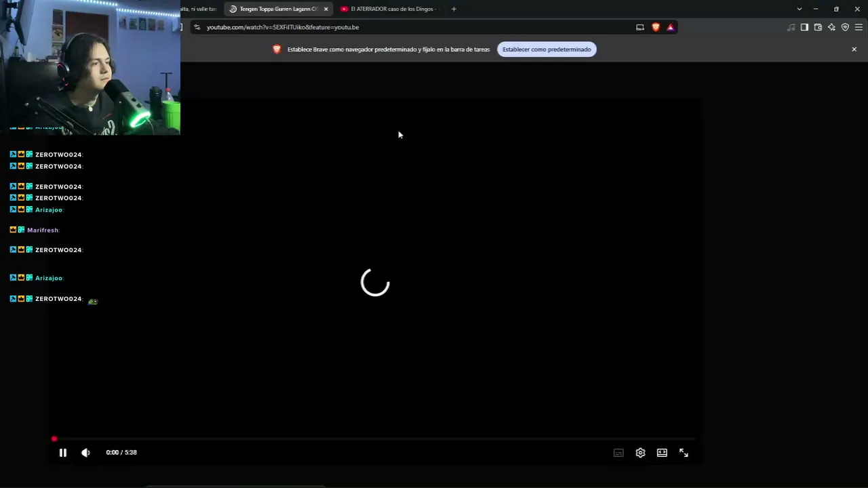
Task: Toggle theater mode on the player
Action: [662, 453]
